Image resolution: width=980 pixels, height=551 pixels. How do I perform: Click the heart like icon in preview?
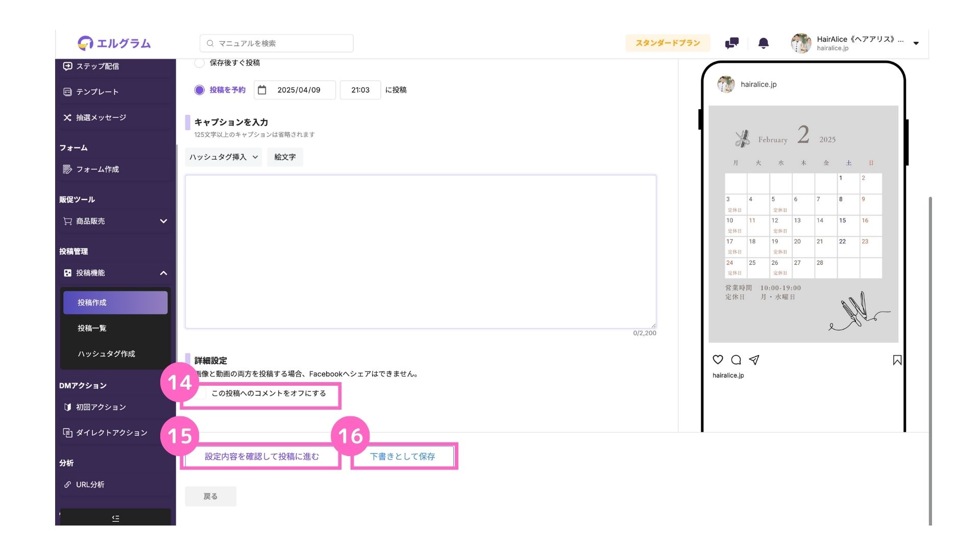click(718, 360)
